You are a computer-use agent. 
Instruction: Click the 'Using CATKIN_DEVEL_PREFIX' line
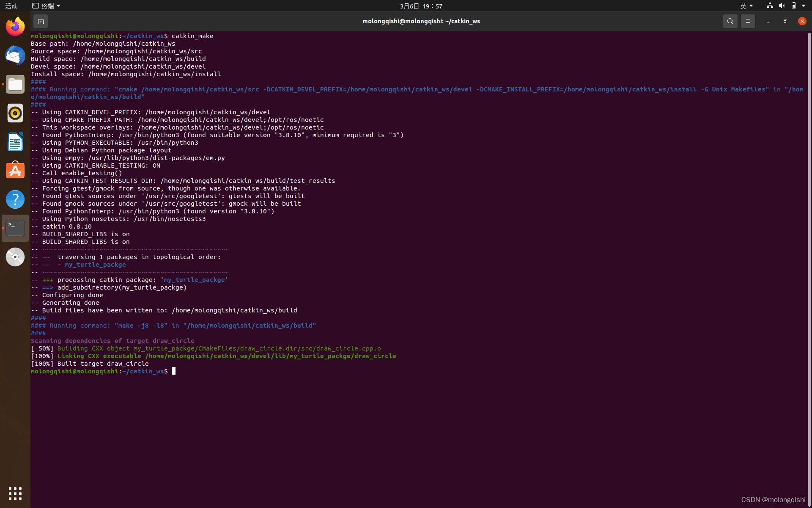click(151, 112)
